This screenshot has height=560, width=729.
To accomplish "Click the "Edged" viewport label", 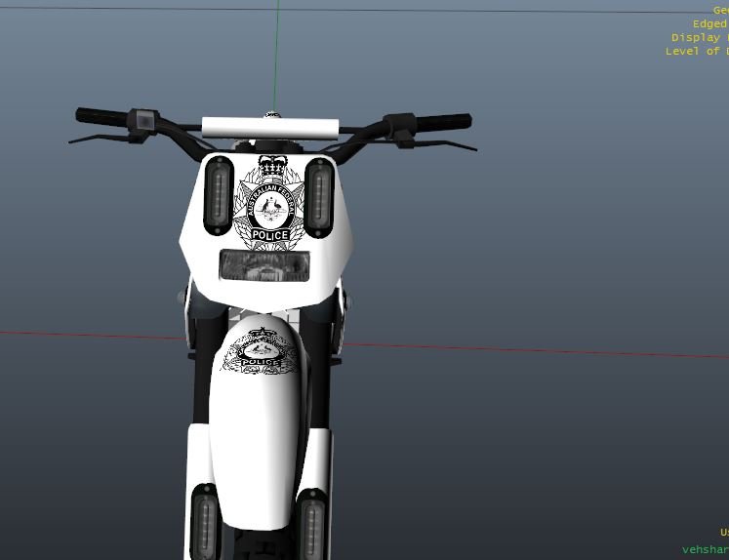I will [709, 23].
